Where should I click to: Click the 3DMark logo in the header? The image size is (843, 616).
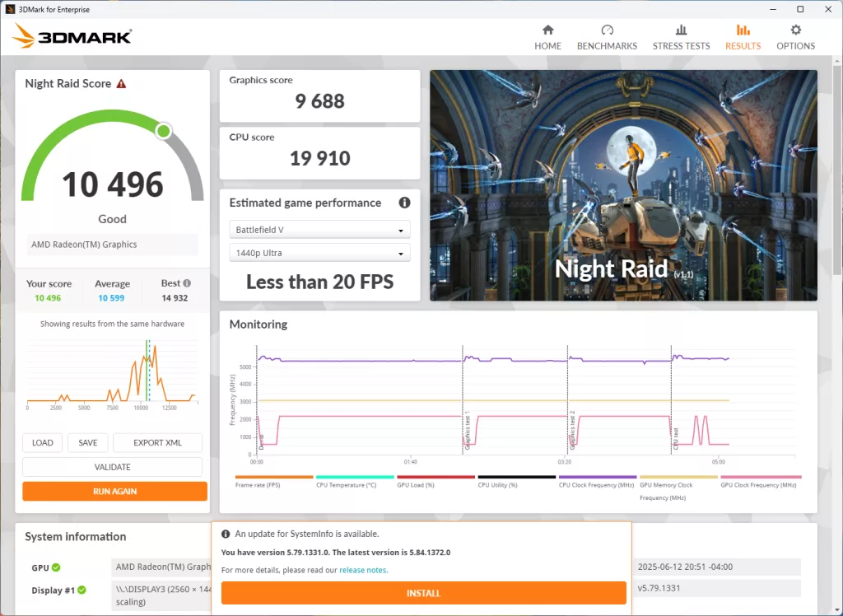pyautogui.click(x=72, y=36)
